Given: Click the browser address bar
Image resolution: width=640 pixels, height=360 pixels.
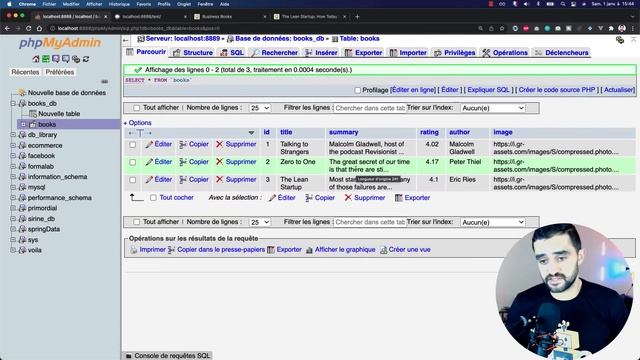Looking at the screenshot, I should pyautogui.click(x=261, y=28).
